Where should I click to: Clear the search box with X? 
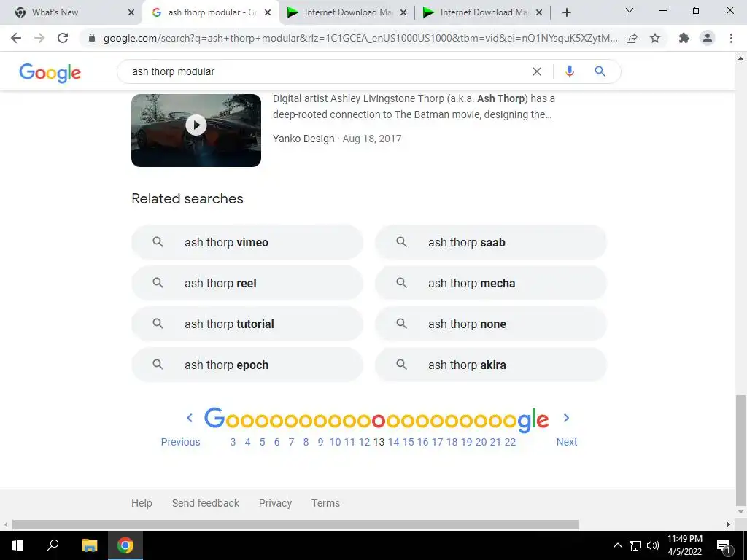point(537,71)
